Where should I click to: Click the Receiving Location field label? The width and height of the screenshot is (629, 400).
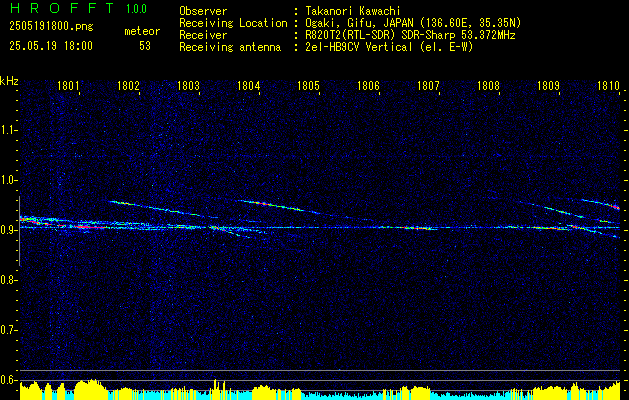point(233,23)
